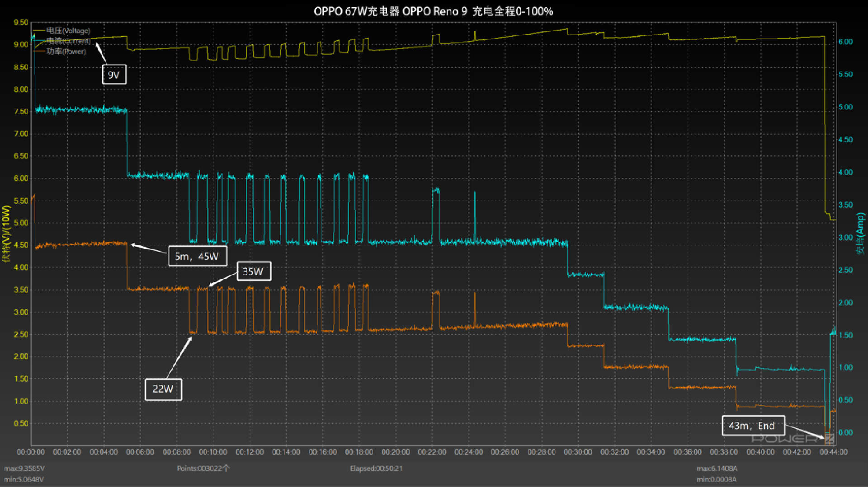Click the max:9.3585V voltage readout
Image resolution: width=868 pixels, height=487 pixels.
24,468
